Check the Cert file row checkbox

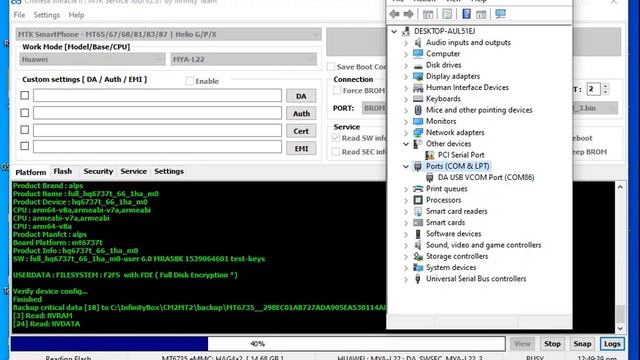point(24,129)
